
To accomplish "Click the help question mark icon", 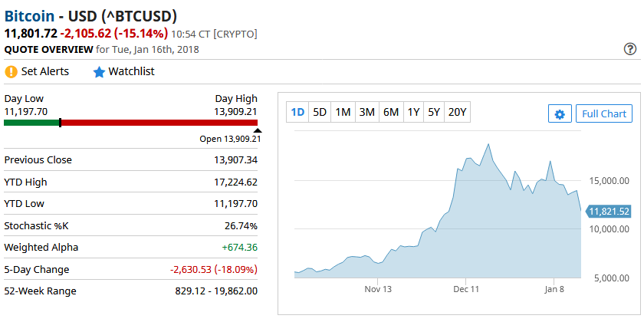I will click(x=630, y=49).
